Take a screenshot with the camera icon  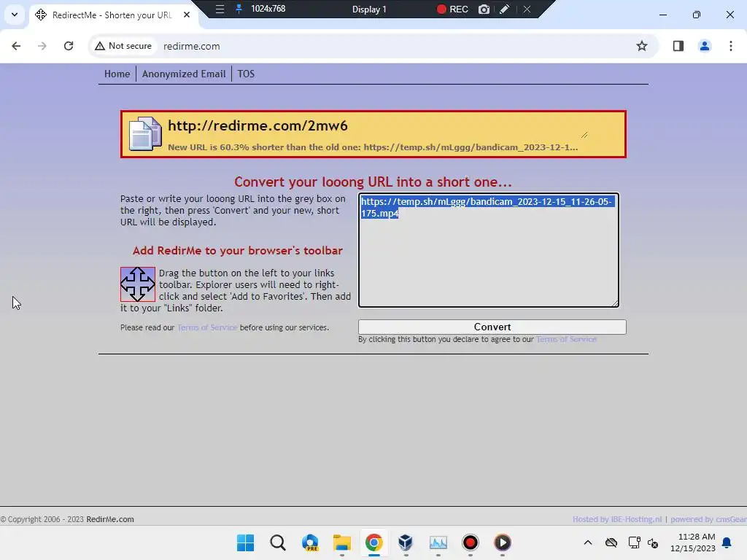[x=484, y=9]
